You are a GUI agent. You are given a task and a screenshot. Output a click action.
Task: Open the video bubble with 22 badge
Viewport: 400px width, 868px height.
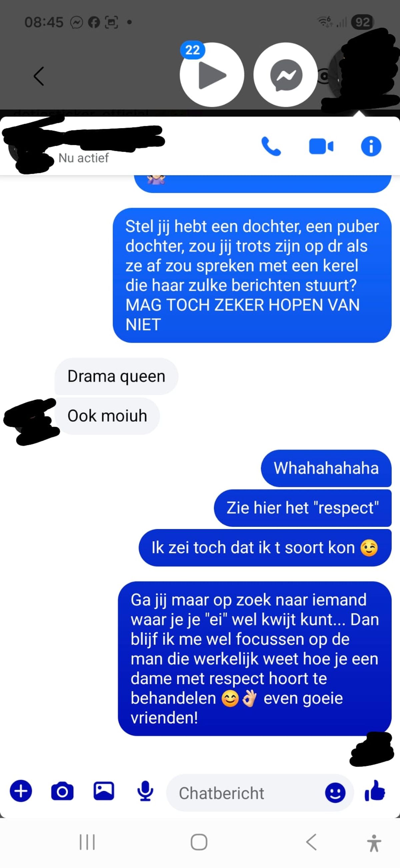212,75
